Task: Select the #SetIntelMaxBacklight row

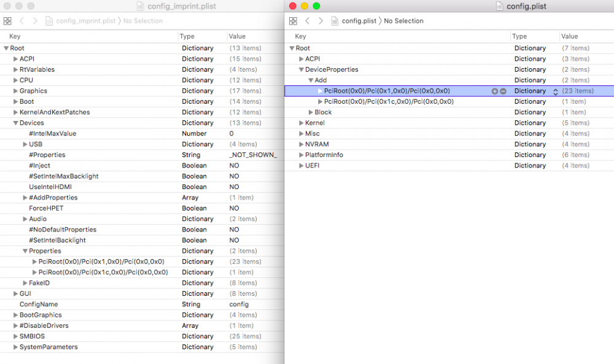Action: (142, 176)
